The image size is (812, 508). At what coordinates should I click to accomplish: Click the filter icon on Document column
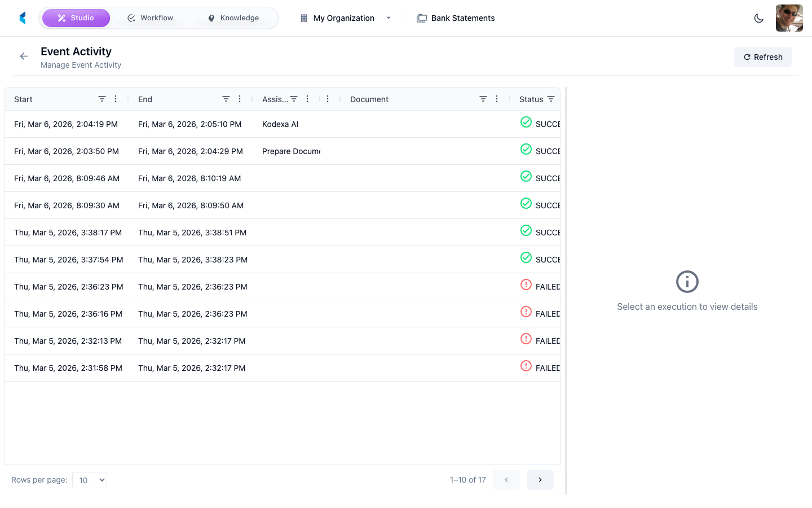(x=483, y=99)
